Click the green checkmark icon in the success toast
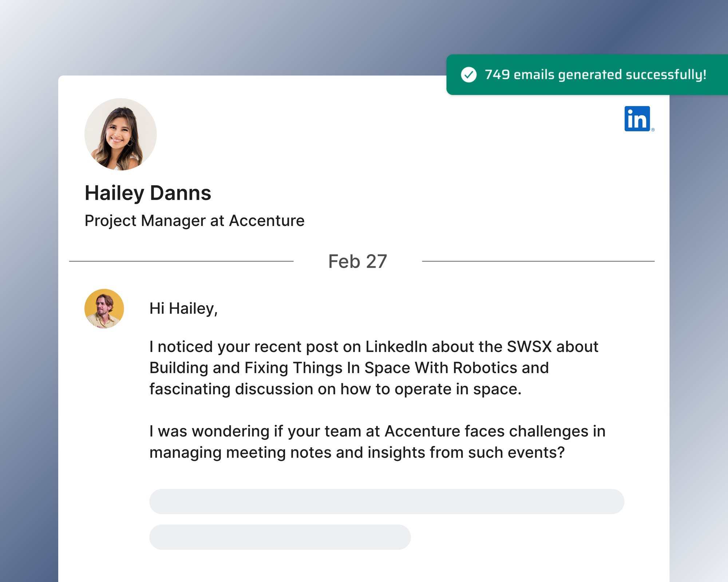This screenshot has width=728, height=582. (x=468, y=75)
